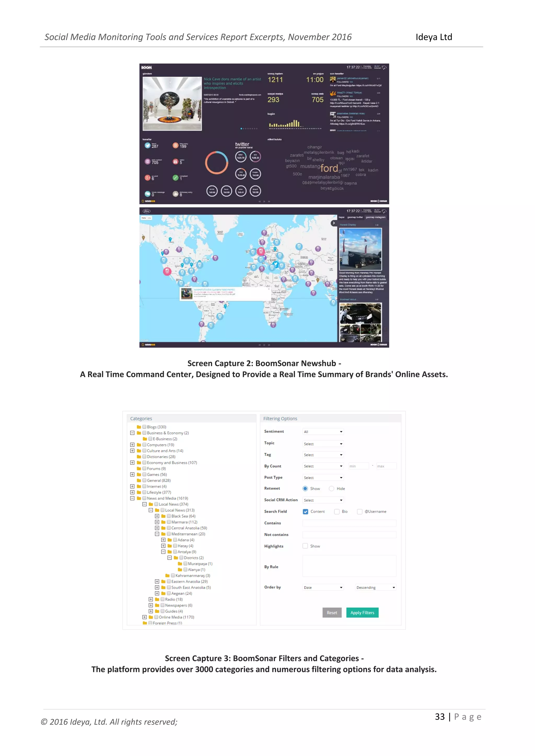Check the Forums (9) category checkbox

tap(144, 468)
